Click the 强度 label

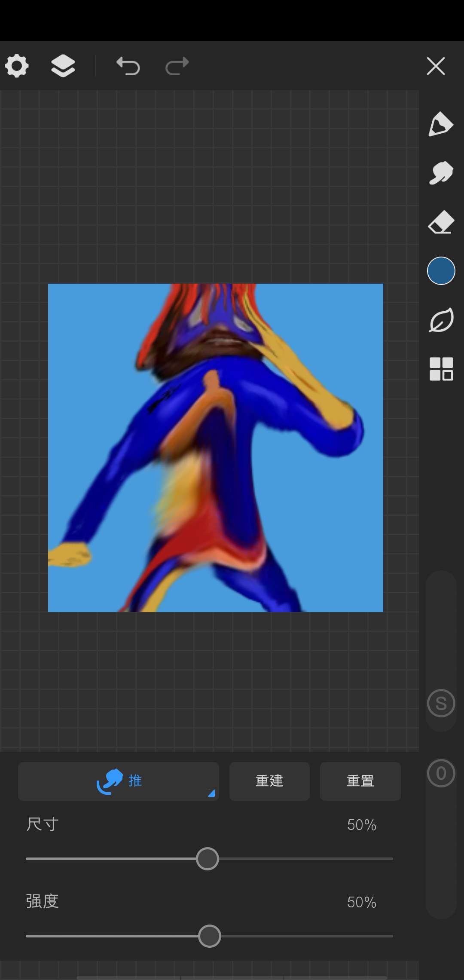click(42, 901)
